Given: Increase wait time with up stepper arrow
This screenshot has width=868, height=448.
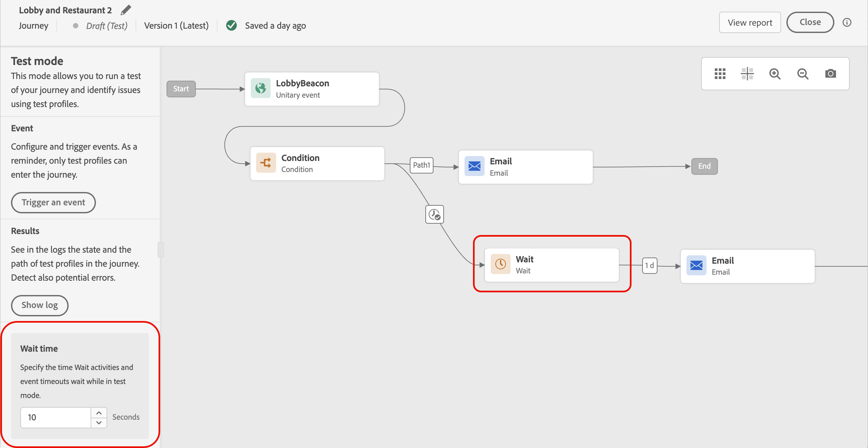Looking at the screenshot, I should (x=99, y=413).
